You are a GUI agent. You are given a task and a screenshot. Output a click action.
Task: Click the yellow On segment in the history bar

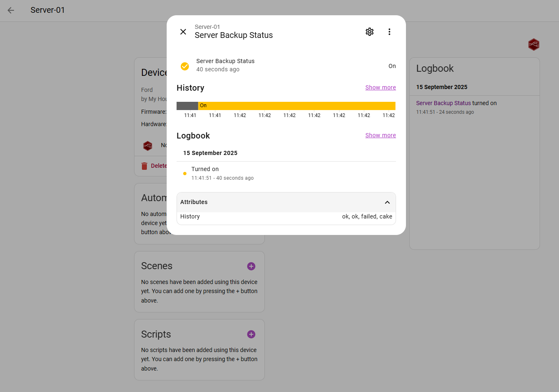tap(297, 106)
